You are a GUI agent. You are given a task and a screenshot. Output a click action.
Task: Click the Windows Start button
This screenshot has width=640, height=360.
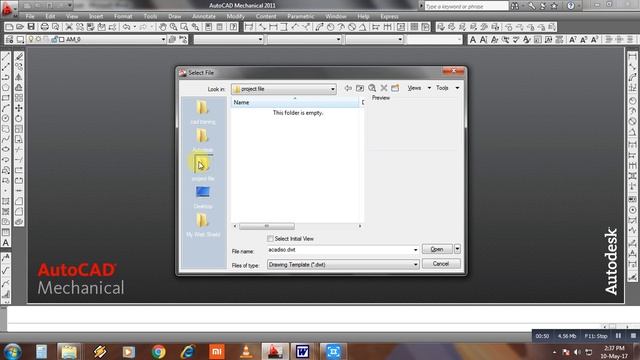click(12, 351)
